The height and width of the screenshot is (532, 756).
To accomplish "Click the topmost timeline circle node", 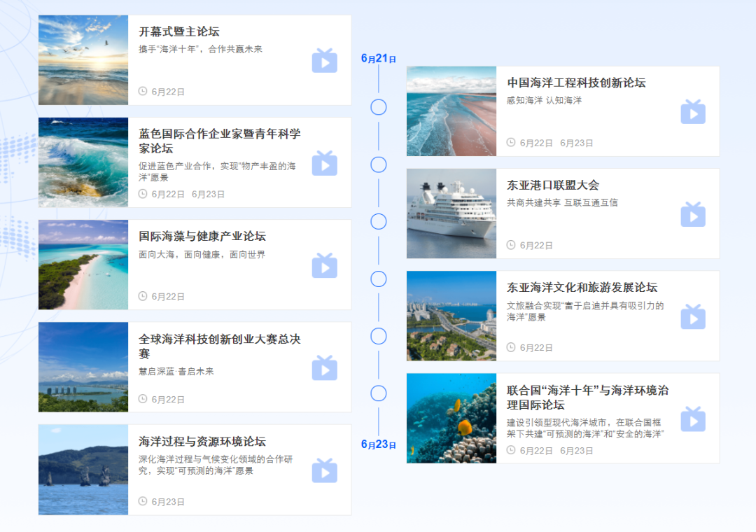I will pos(379,107).
